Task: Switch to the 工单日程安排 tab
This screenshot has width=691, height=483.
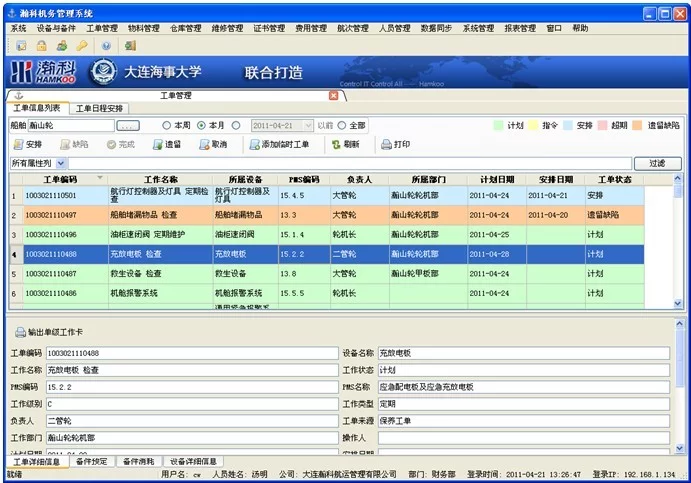Action: [99, 108]
